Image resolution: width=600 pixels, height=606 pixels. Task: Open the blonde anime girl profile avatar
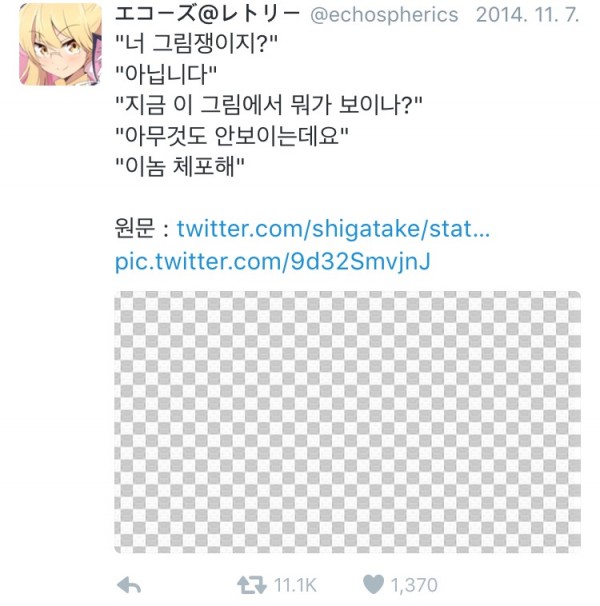coord(60,44)
